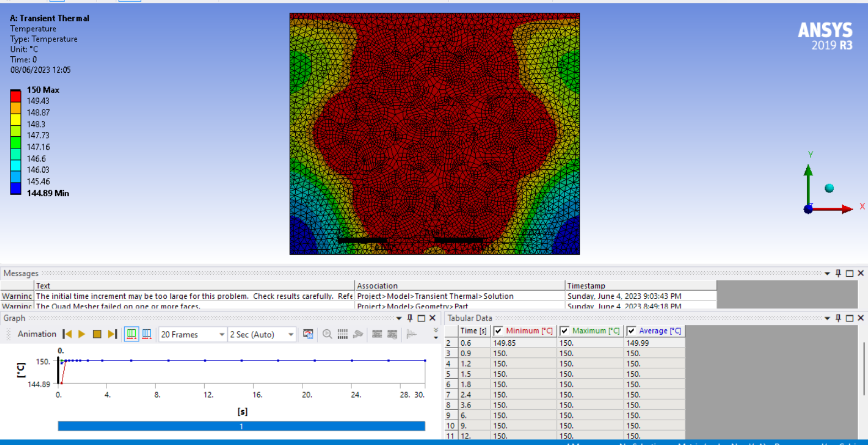868x445 pixels.
Task: Jump to the previous animation frame
Action: point(67,334)
